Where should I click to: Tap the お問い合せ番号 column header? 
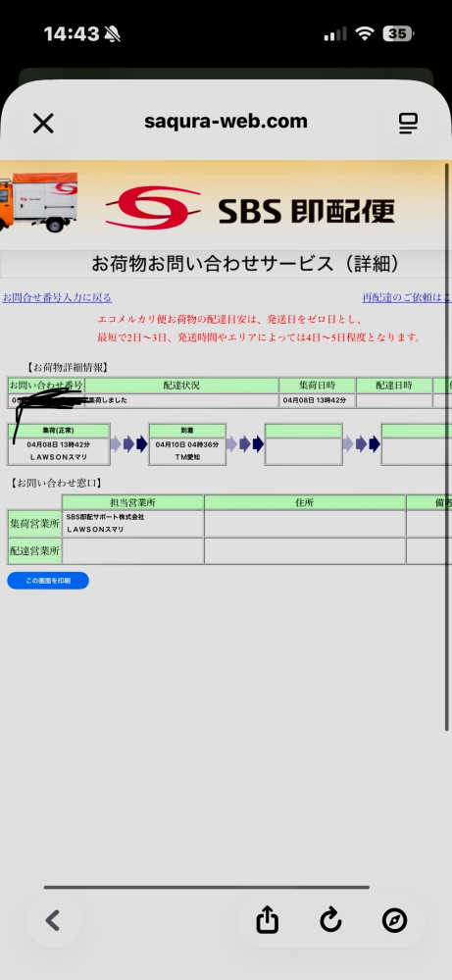(x=46, y=386)
